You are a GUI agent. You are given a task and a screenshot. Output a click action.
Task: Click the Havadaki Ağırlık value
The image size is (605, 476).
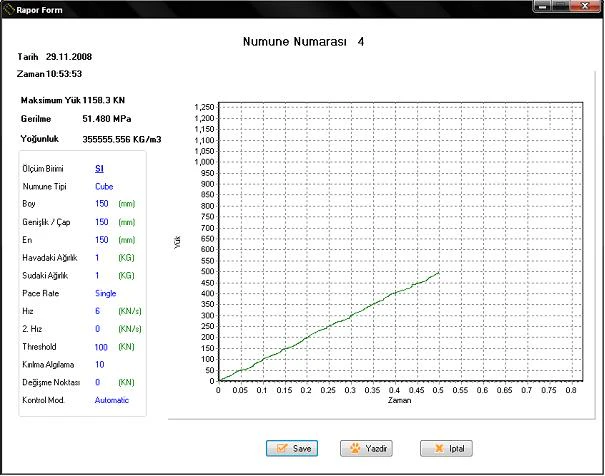click(x=97, y=258)
